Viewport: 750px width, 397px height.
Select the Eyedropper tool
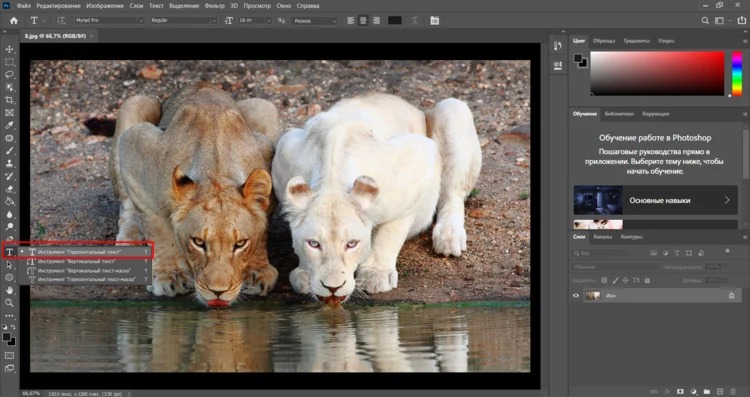pos(9,125)
